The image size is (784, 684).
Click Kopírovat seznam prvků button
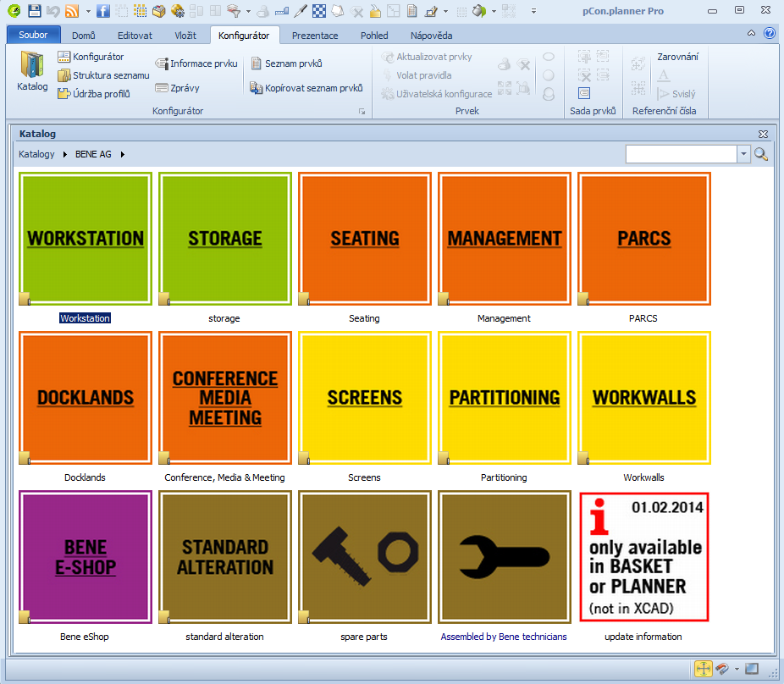tap(306, 88)
